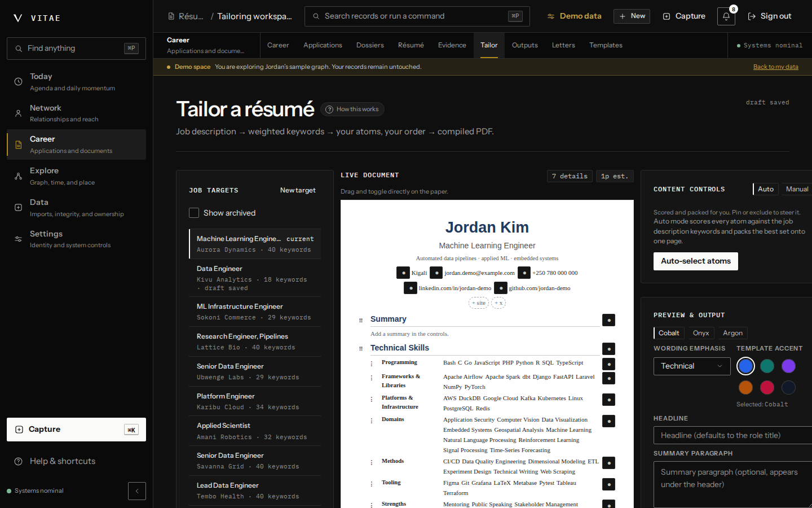Click the Data imports icon in sidebar
The height and width of the screenshot is (508, 812).
click(x=19, y=208)
